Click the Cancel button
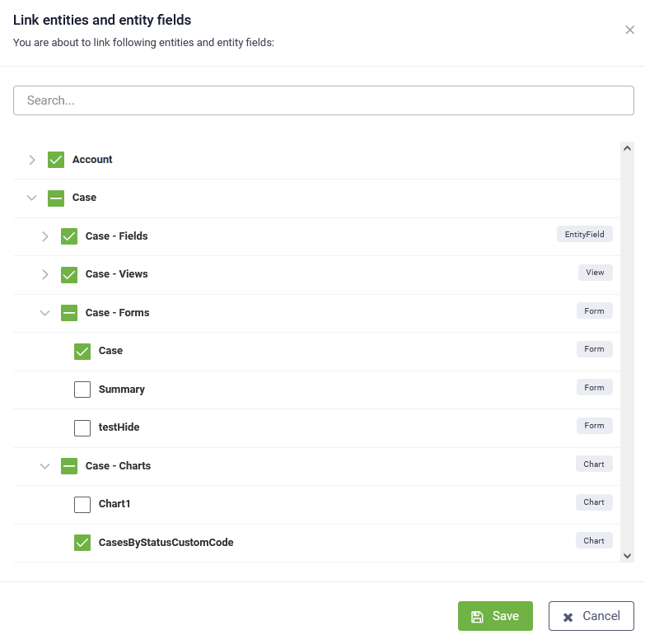 (591, 616)
